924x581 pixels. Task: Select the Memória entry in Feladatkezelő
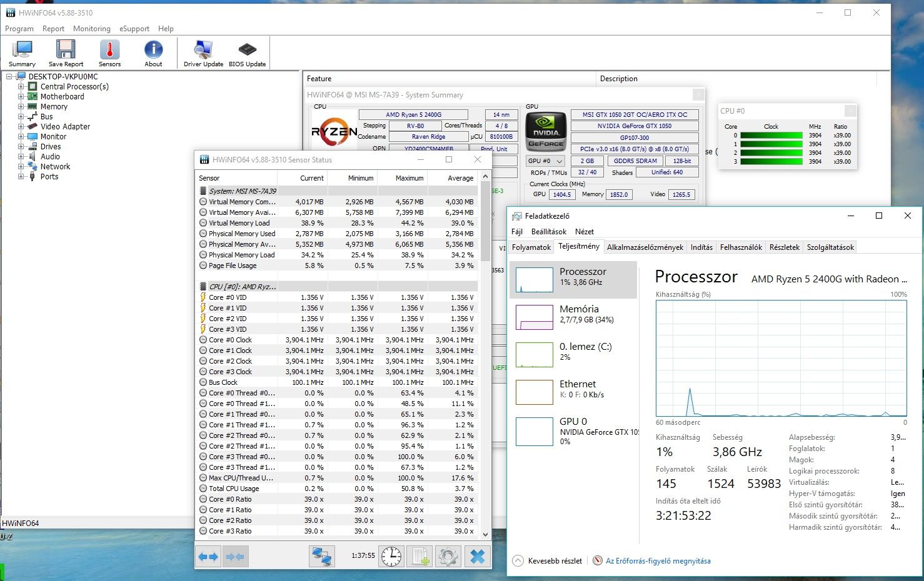(x=573, y=317)
